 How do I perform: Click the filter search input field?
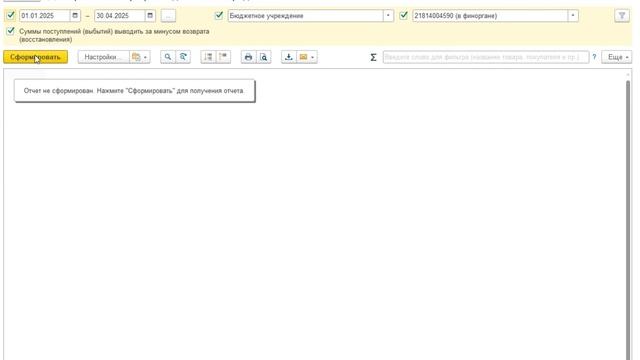(486, 57)
